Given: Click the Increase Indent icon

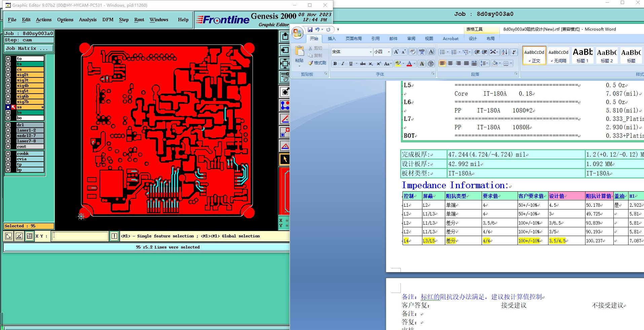Looking at the screenshot, I should (485, 52).
